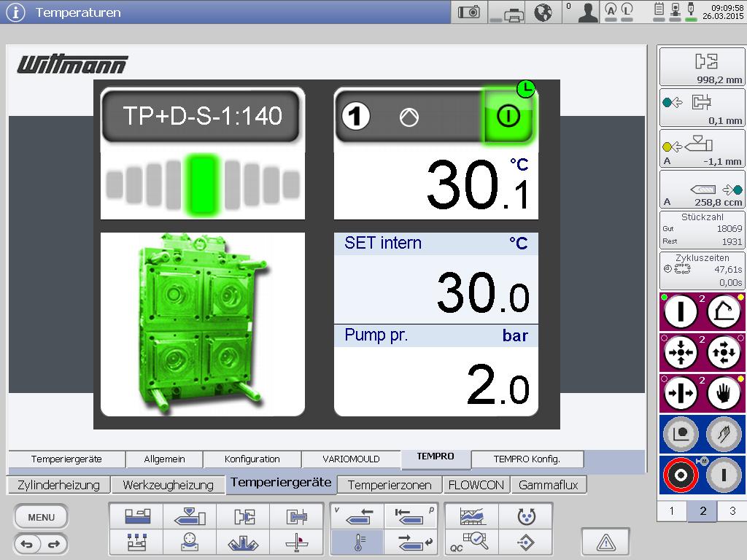This screenshot has width=747, height=560.
Task: Click the MENU button
Action: tap(41, 517)
